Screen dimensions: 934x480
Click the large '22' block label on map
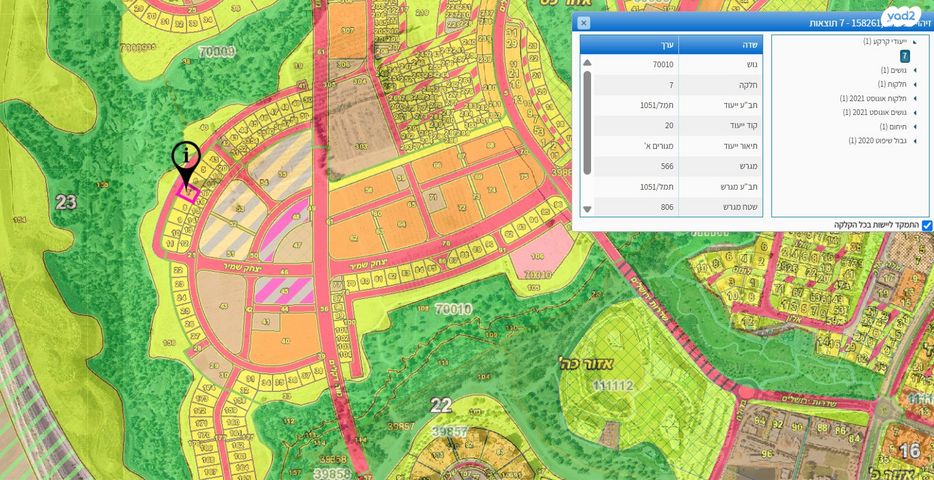click(x=441, y=406)
